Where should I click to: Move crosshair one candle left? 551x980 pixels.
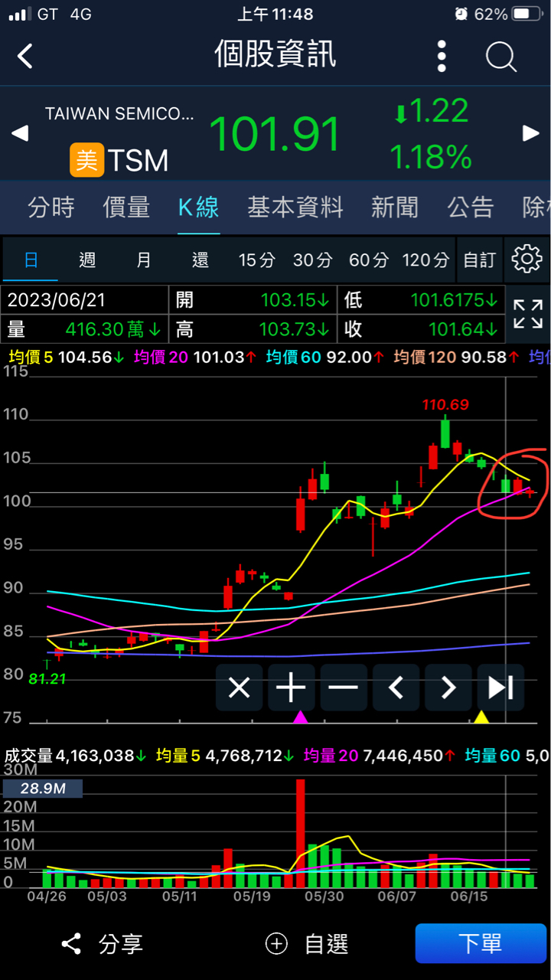396,688
